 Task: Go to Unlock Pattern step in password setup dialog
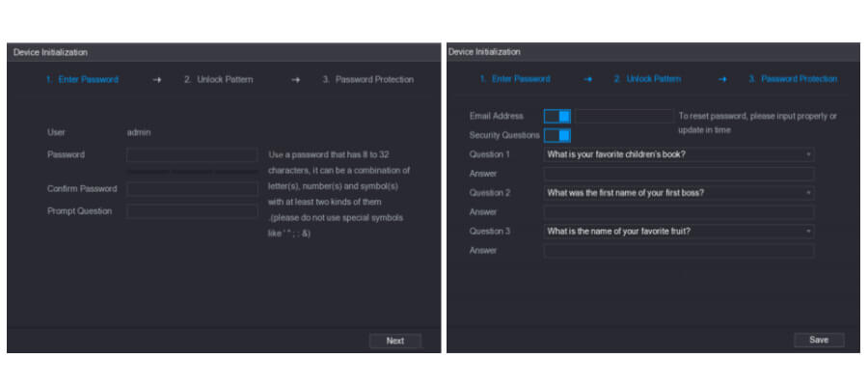coord(219,79)
